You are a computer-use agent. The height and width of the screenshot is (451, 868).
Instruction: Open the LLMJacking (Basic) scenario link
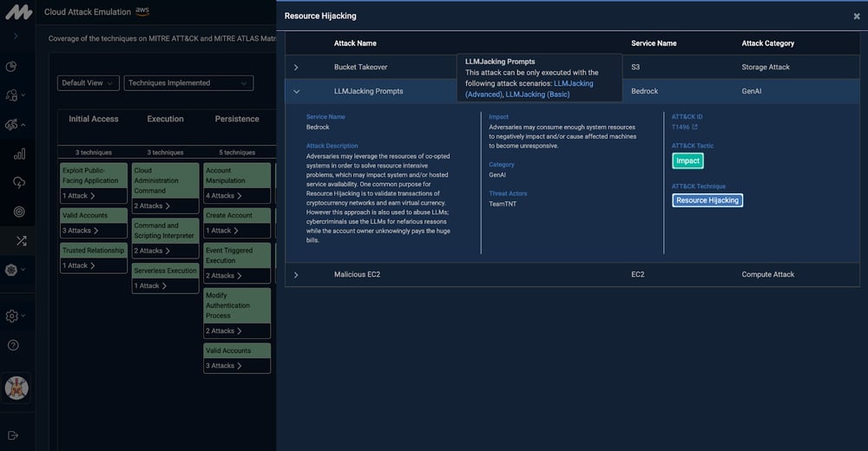(x=537, y=94)
